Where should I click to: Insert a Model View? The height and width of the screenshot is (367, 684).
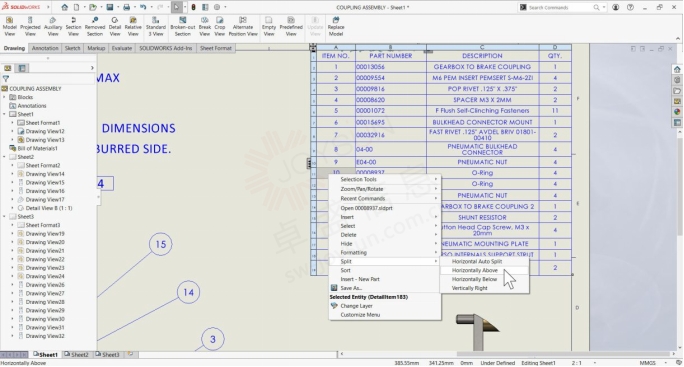(10, 26)
